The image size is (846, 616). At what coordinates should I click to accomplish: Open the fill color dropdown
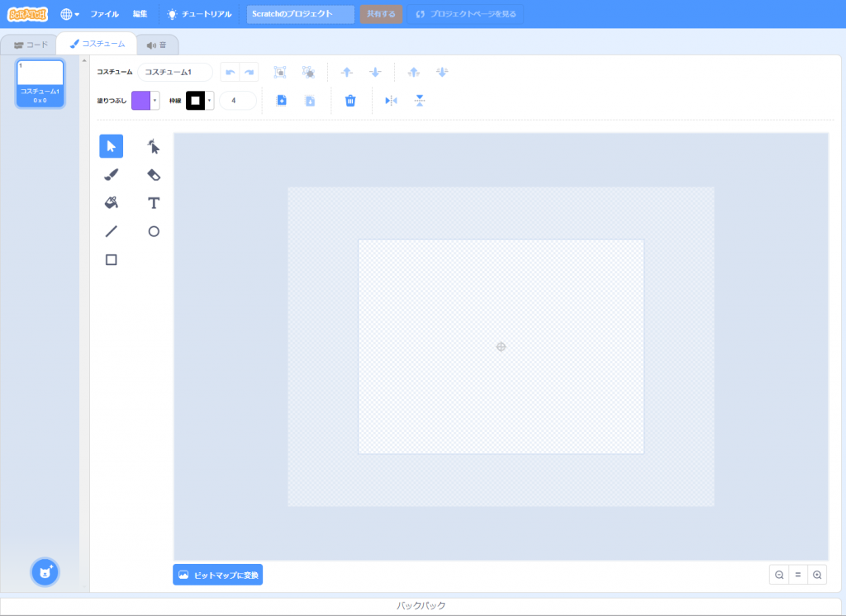pyautogui.click(x=154, y=101)
